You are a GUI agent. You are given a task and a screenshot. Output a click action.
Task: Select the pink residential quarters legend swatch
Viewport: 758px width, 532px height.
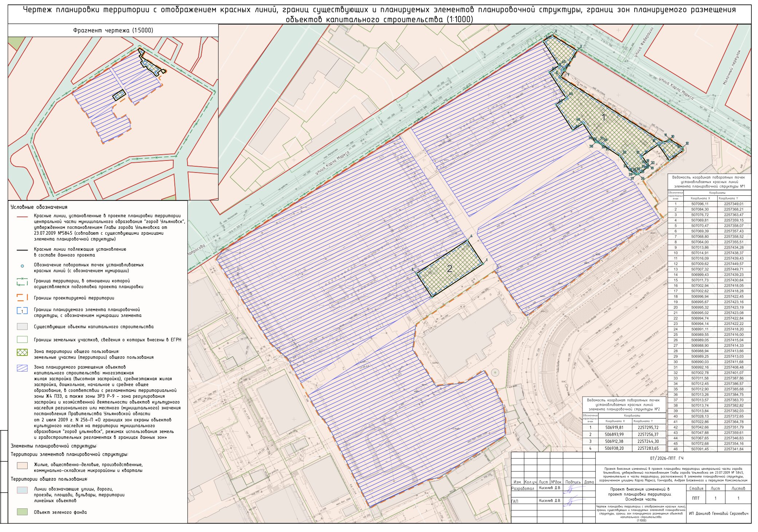point(22,465)
